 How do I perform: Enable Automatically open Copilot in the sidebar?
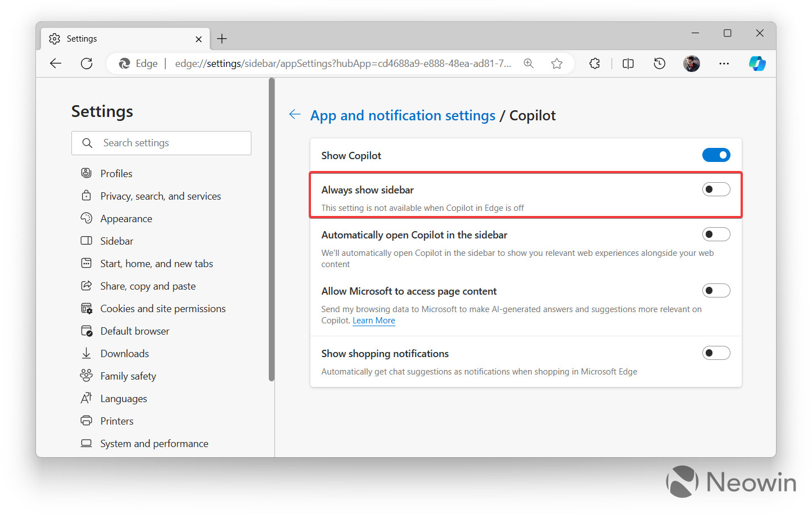point(716,235)
